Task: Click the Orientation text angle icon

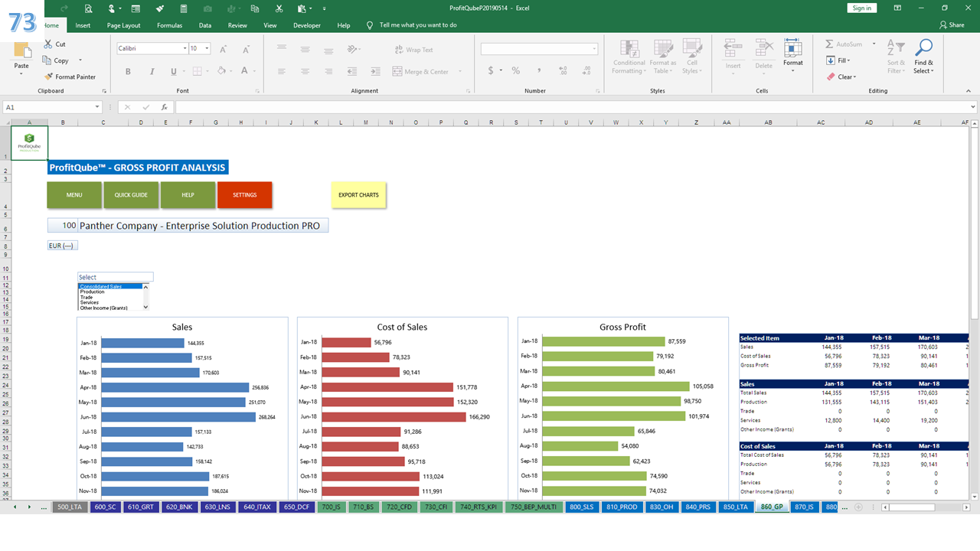Action: pyautogui.click(x=351, y=49)
